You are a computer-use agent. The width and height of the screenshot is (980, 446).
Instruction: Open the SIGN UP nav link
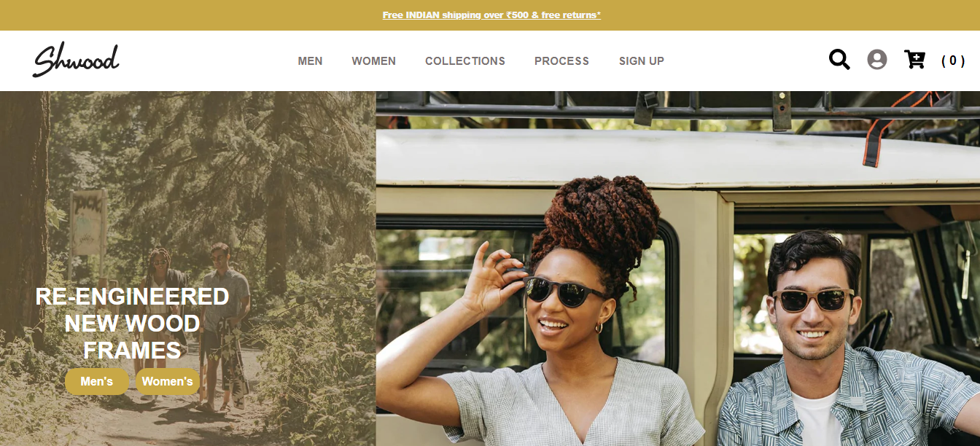pyautogui.click(x=642, y=61)
